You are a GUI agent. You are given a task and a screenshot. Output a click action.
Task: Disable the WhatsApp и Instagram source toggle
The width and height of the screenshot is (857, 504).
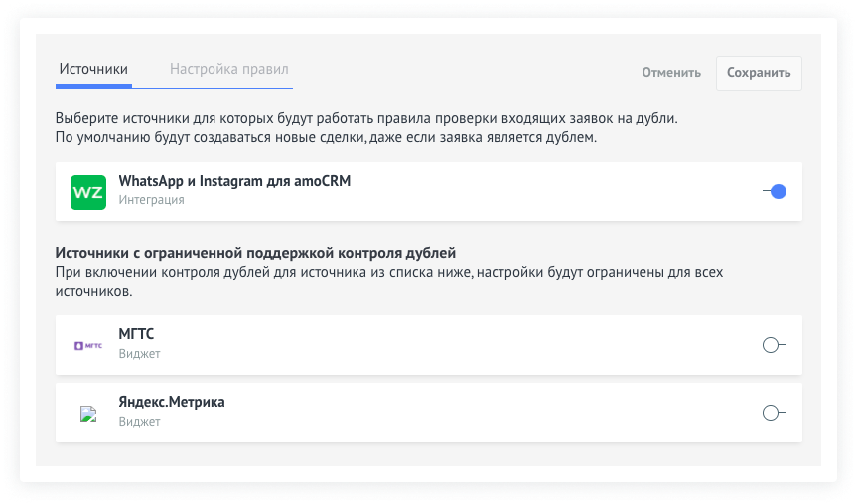click(x=774, y=191)
